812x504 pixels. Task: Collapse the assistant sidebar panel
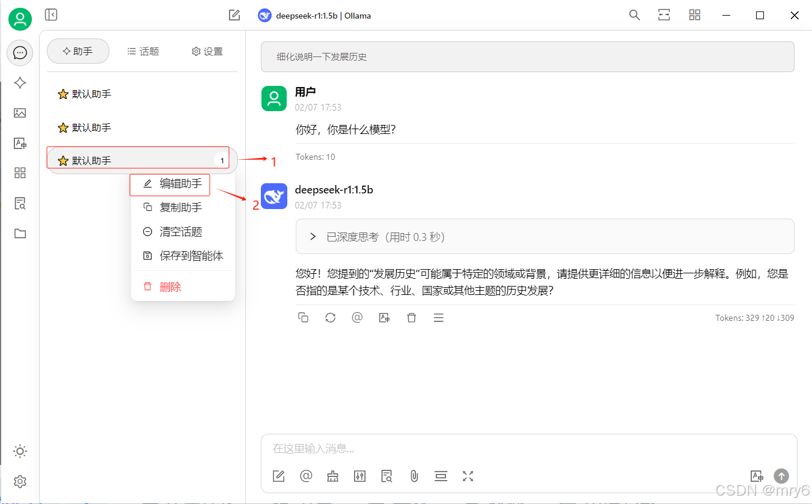(x=51, y=14)
